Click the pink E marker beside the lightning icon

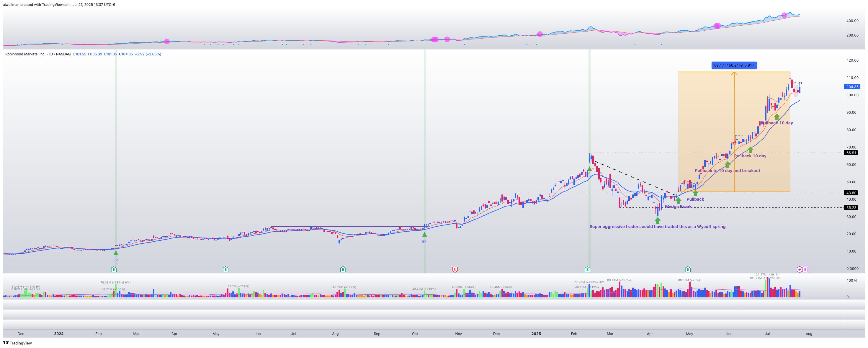tap(805, 269)
